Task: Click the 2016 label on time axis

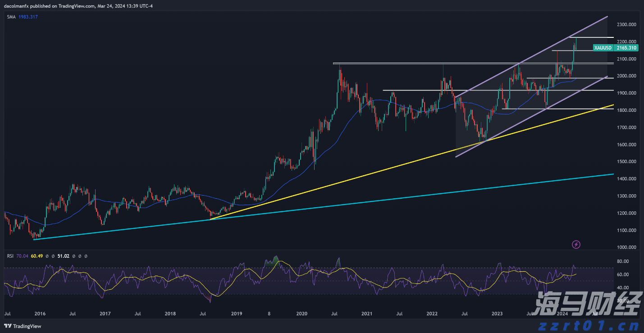Action: coord(40,314)
